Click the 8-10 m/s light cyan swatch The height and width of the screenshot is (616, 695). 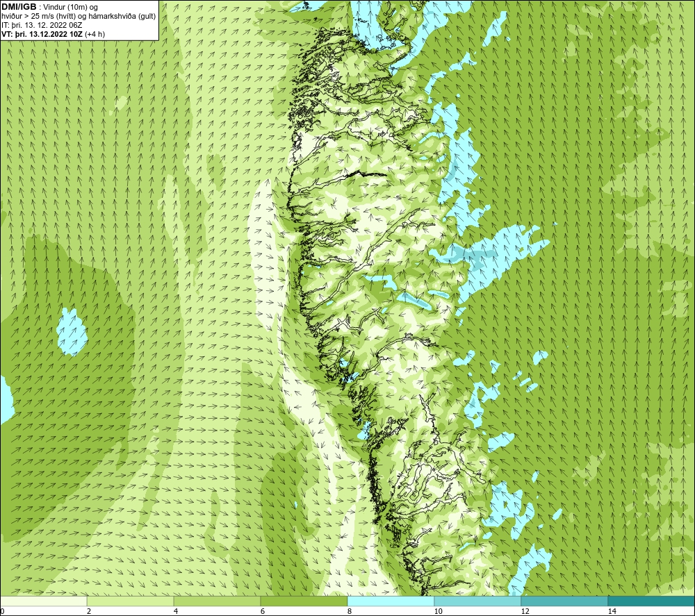click(x=391, y=601)
